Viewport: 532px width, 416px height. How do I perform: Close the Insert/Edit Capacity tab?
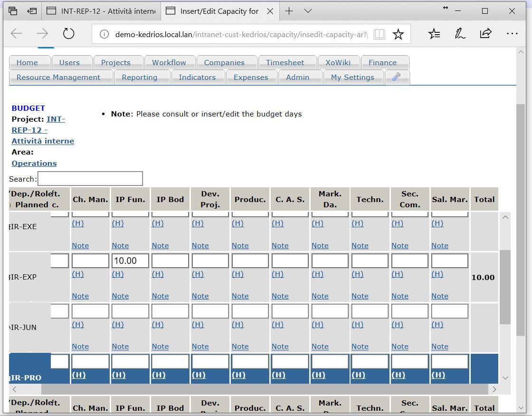pyautogui.click(x=270, y=11)
